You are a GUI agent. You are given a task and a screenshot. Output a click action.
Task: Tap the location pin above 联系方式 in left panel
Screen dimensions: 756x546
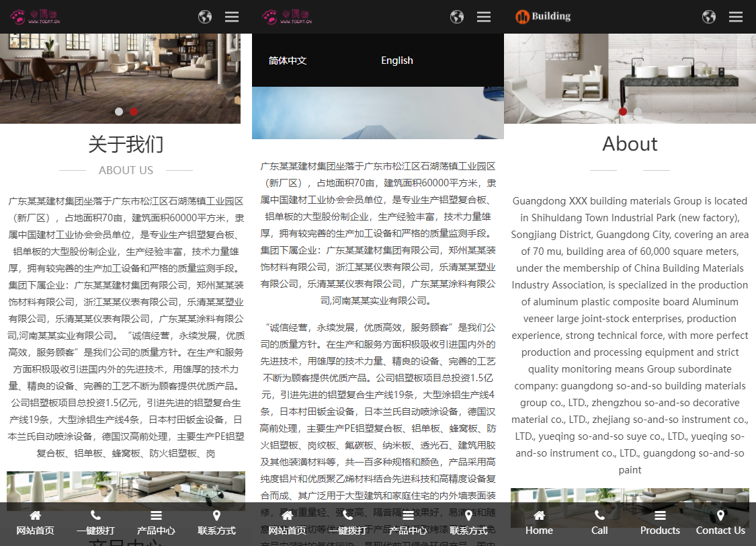click(216, 515)
